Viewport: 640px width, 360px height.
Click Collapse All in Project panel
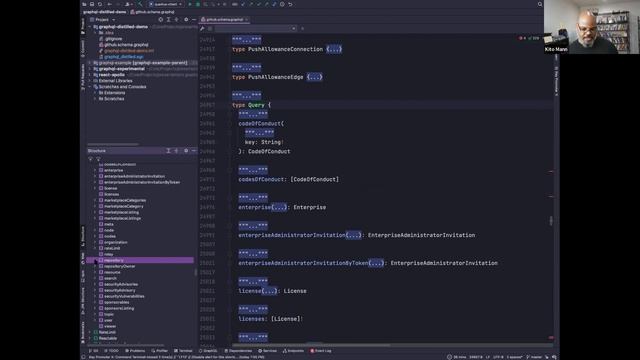[176, 20]
